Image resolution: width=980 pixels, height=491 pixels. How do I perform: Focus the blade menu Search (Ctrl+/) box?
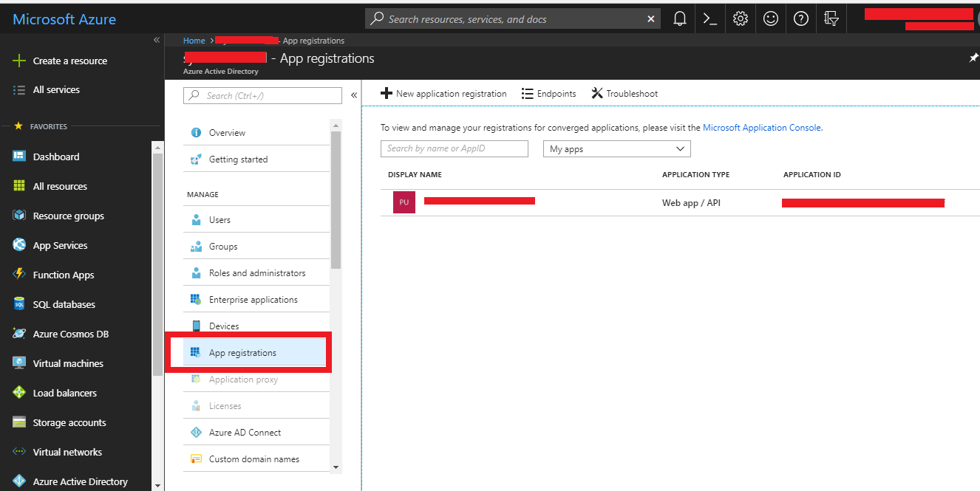point(262,95)
